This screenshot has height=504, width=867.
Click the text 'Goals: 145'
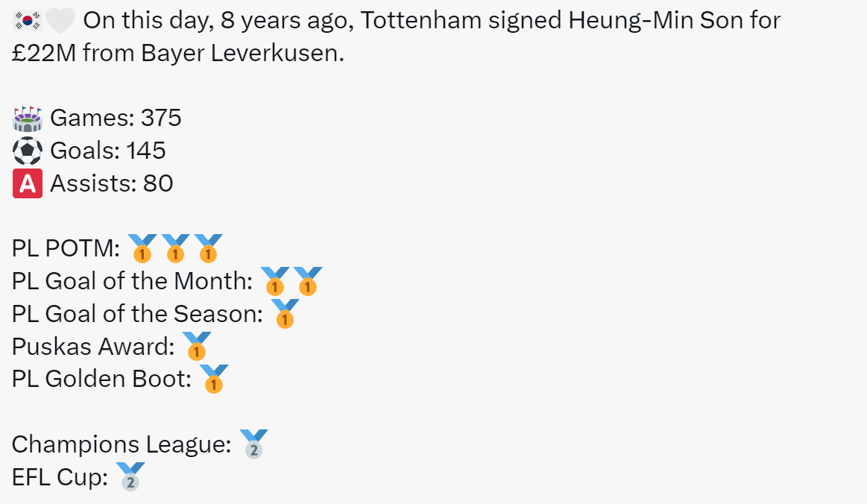pyautogui.click(x=108, y=151)
